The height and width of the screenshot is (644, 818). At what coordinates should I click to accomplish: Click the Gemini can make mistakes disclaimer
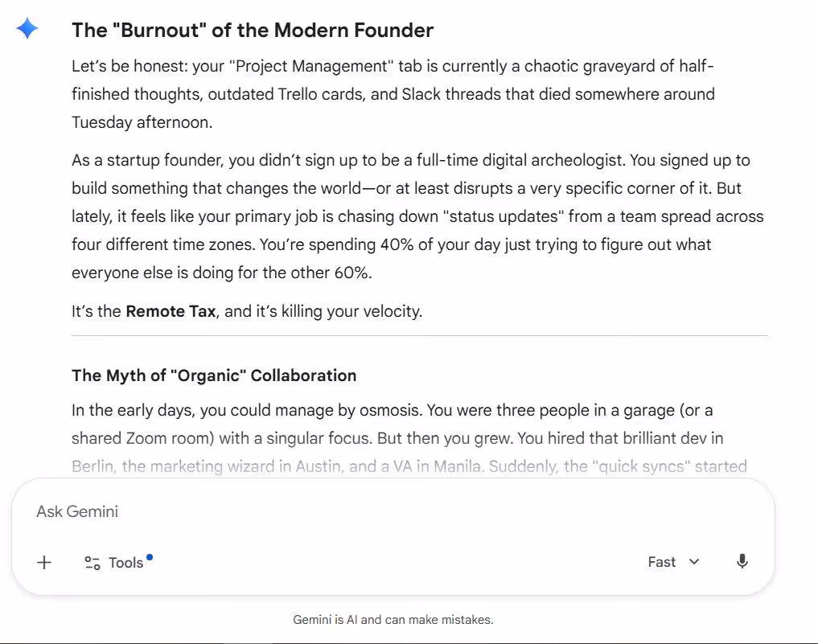(x=393, y=620)
